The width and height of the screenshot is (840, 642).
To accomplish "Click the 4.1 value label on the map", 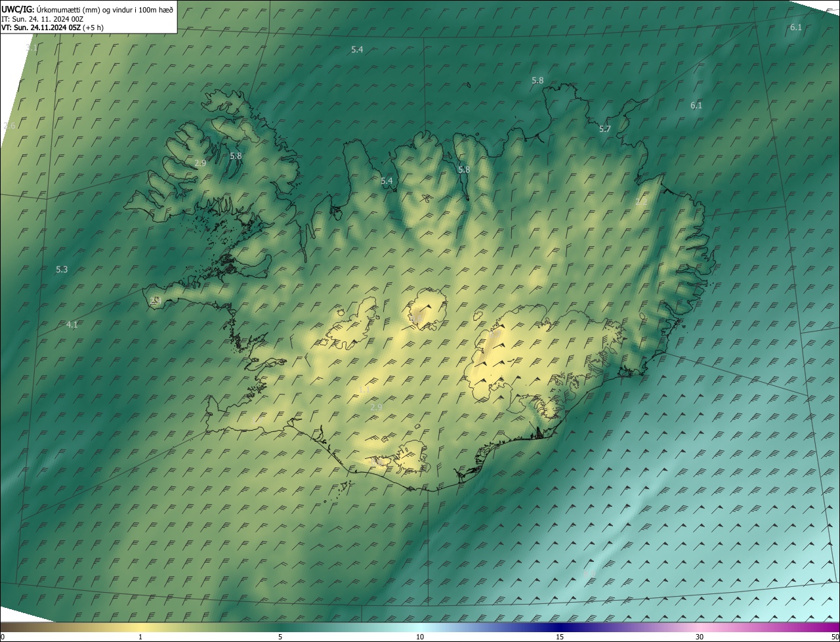I will (x=72, y=325).
